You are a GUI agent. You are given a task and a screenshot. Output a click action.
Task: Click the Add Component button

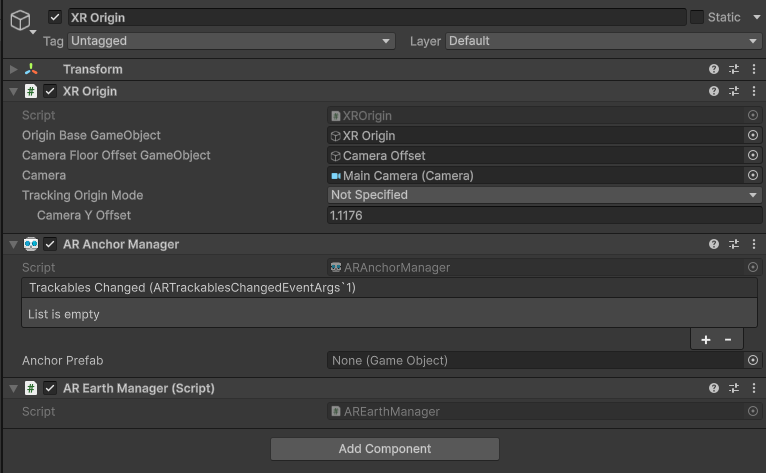[x=385, y=449]
